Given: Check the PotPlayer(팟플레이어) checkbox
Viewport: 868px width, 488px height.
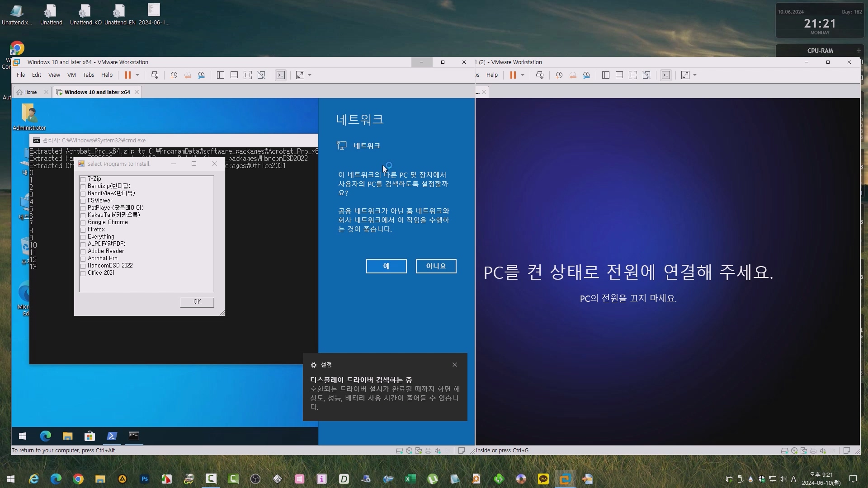Looking at the screenshot, I should point(83,208).
